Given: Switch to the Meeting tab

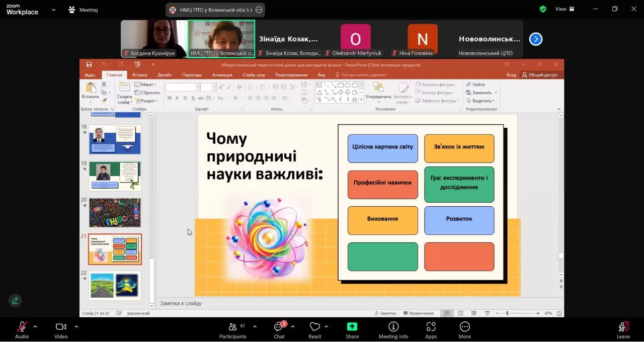Looking at the screenshot, I should point(84,10).
